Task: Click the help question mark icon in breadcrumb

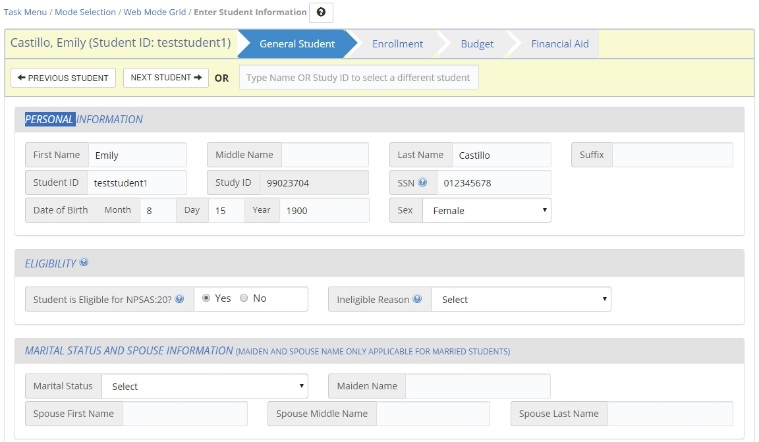Action: (321, 12)
